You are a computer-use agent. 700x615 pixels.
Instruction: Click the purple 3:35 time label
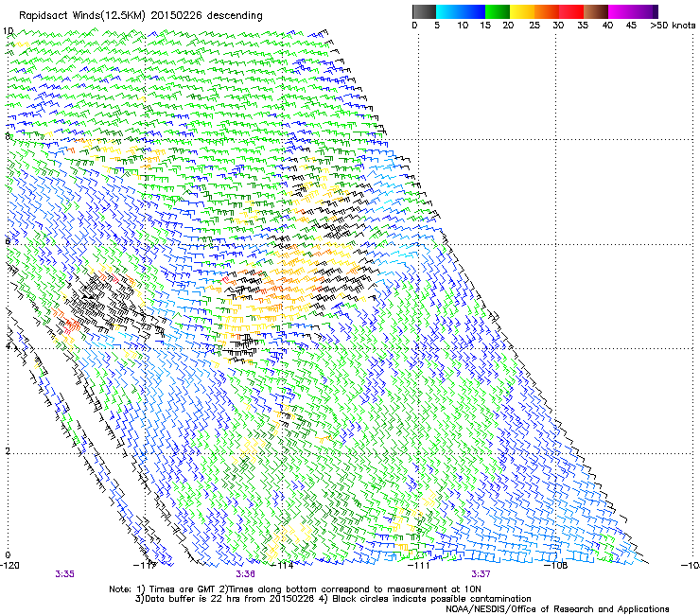coord(64,574)
